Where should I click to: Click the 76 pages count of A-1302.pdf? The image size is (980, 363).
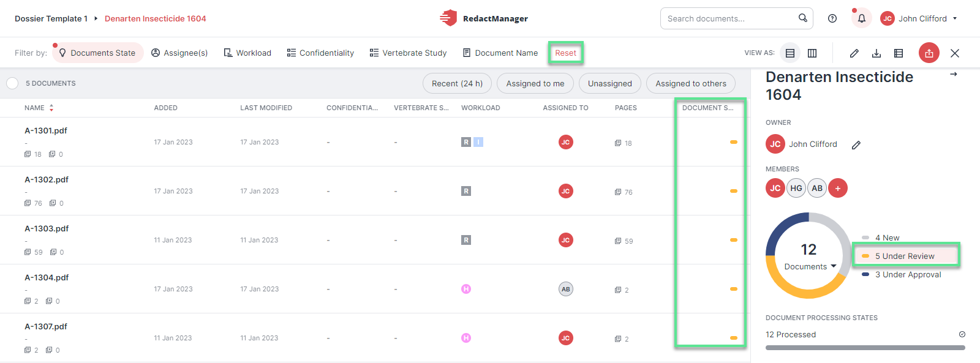624,192
